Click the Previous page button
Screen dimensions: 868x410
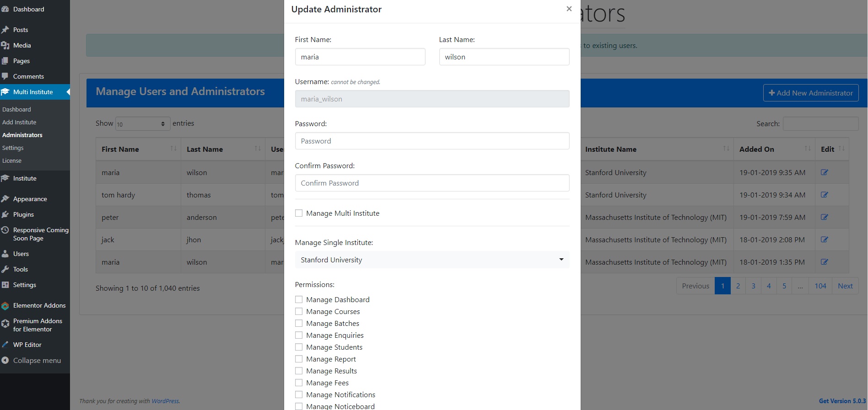click(695, 286)
